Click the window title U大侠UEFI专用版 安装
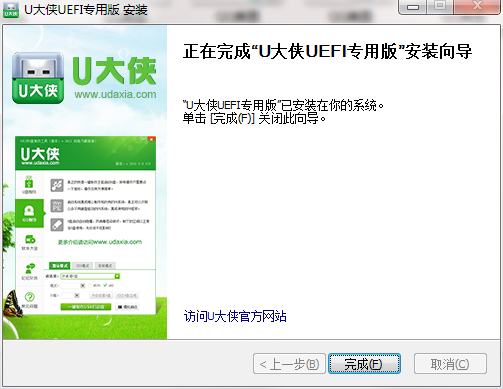 (86, 10)
